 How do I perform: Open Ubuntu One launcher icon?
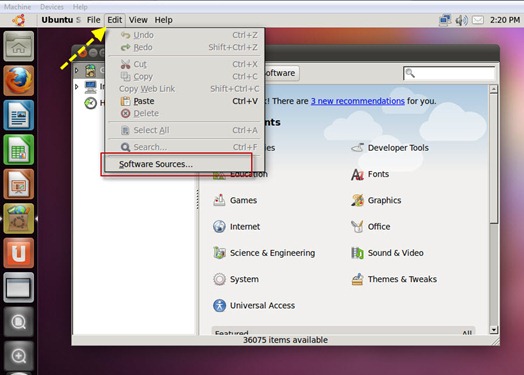pyautogui.click(x=19, y=253)
